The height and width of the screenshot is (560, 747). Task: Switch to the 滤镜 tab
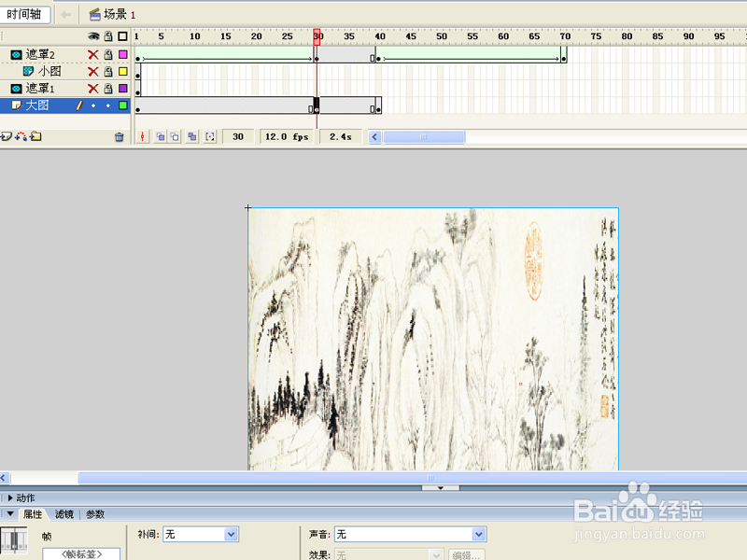click(64, 514)
